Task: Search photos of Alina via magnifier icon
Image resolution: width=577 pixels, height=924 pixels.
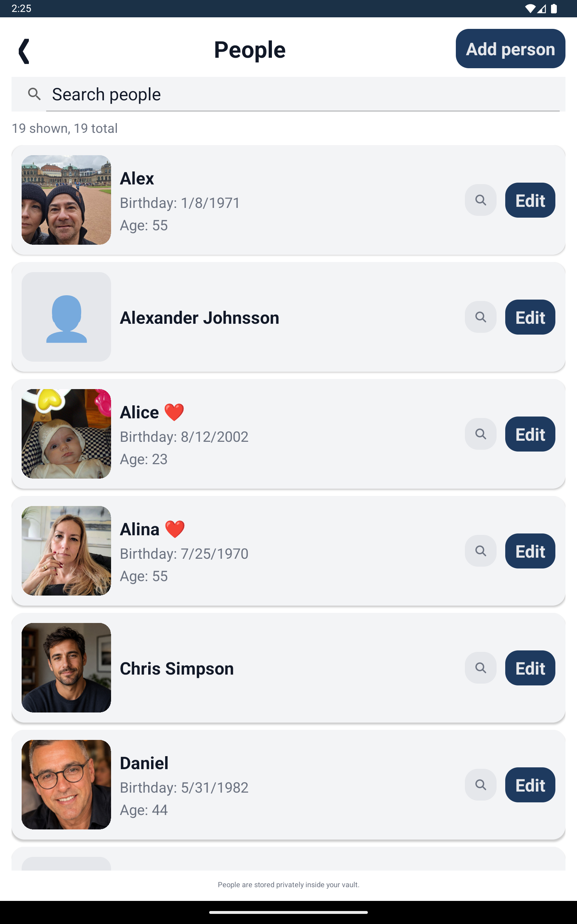Action: (480, 550)
